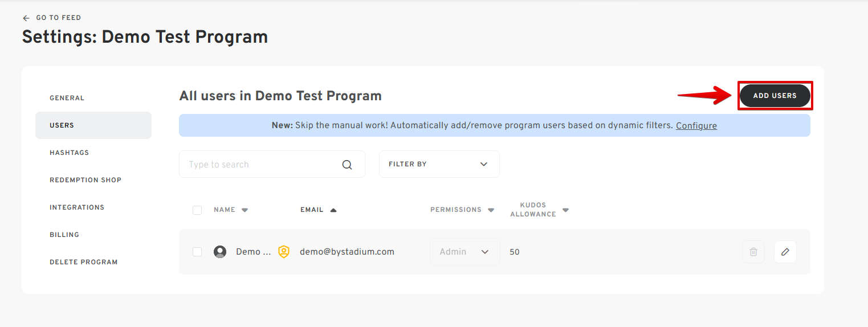Sort by Email using the up arrow

(x=333, y=210)
